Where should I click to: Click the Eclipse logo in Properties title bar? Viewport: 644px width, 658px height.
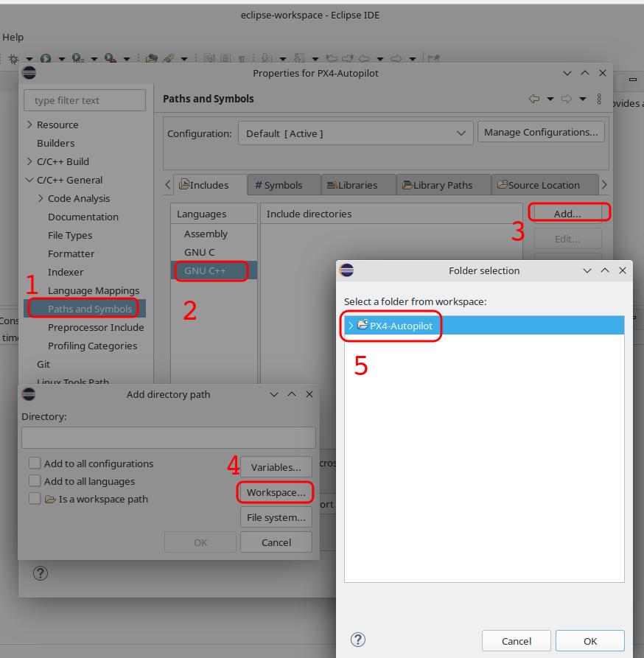(x=29, y=73)
